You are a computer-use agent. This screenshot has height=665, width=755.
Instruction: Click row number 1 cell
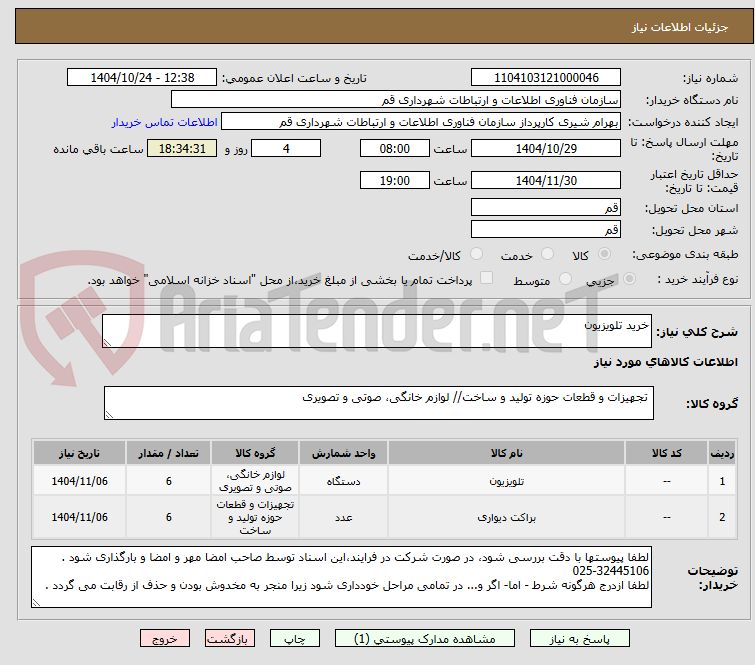point(722,481)
